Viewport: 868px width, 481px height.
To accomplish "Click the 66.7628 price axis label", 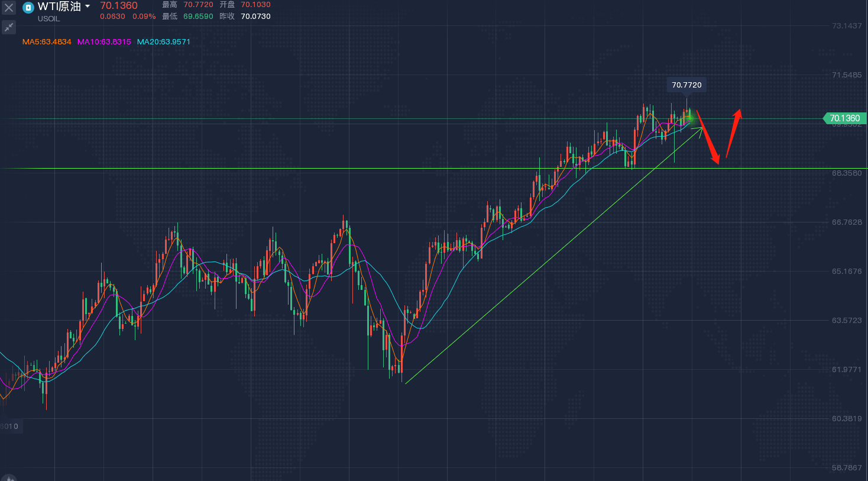I will (847, 222).
